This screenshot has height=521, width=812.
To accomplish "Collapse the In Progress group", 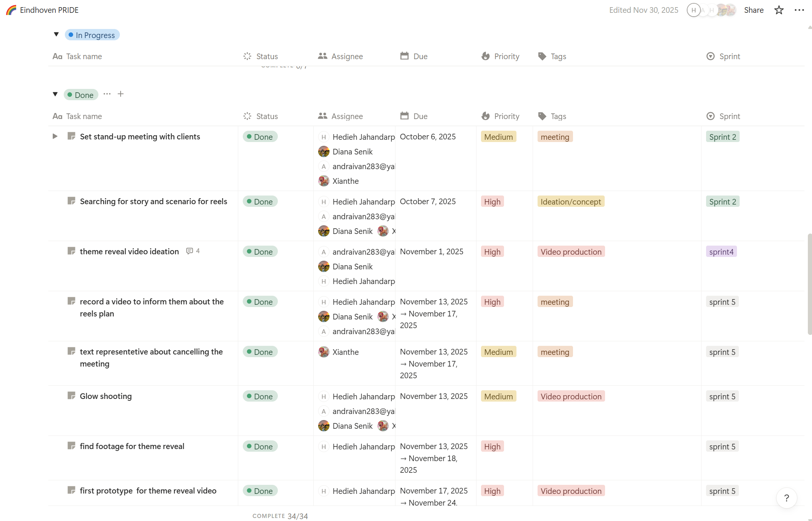I will [x=56, y=35].
